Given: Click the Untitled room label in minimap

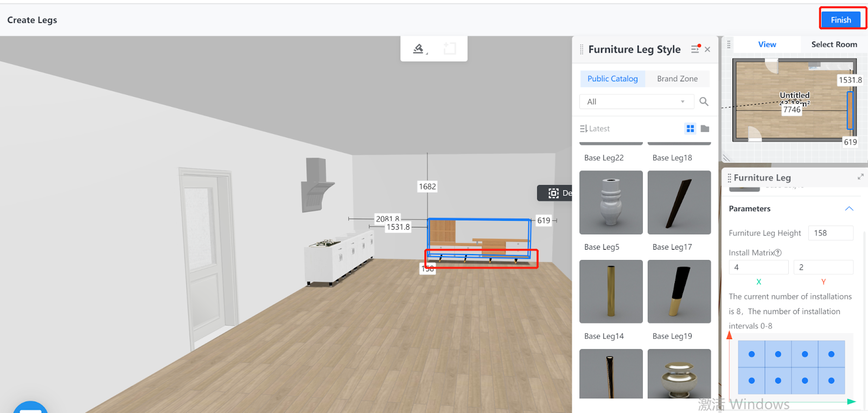Looking at the screenshot, I should [794, 95].
